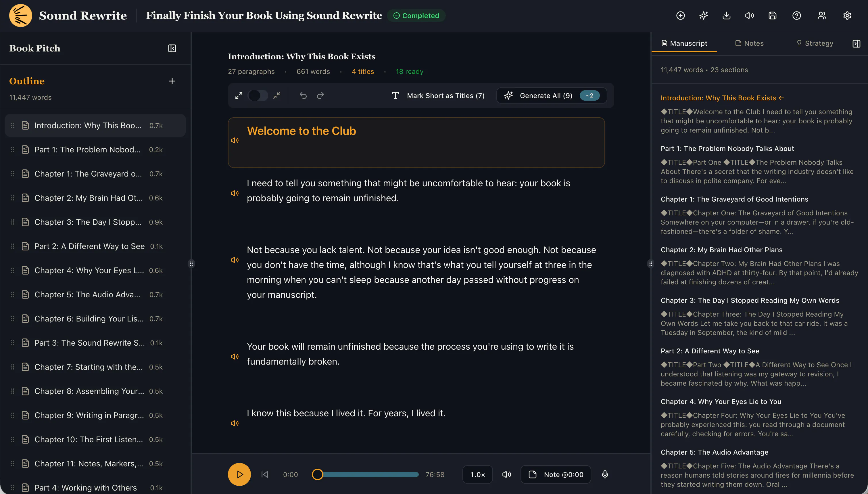Select Chapter 4: Why Your Eyes L... outline item

click(95, 270)
